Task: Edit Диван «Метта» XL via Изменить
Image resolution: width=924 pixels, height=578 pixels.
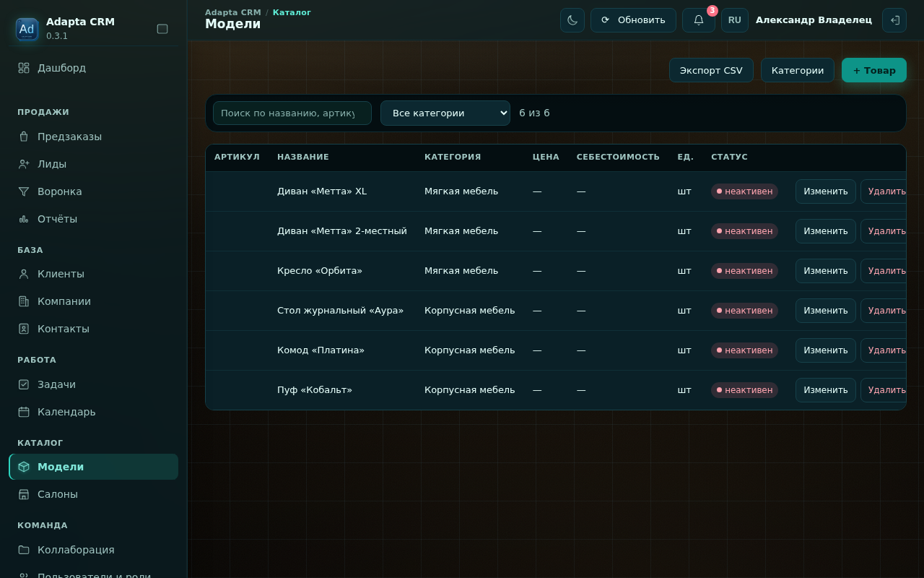Action: pos(826,191)
